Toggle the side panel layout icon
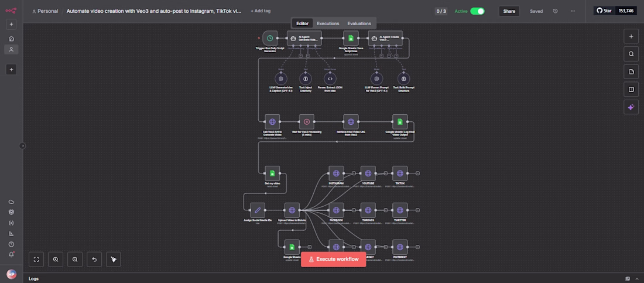644x283 pixels. tap(631, 89)
